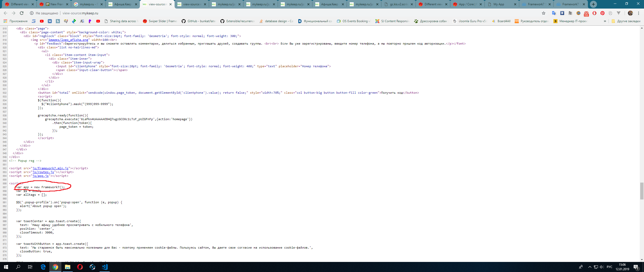644x272 pixels.
Task: Click the scrollbar down arrow
Action: coord(642,260)
